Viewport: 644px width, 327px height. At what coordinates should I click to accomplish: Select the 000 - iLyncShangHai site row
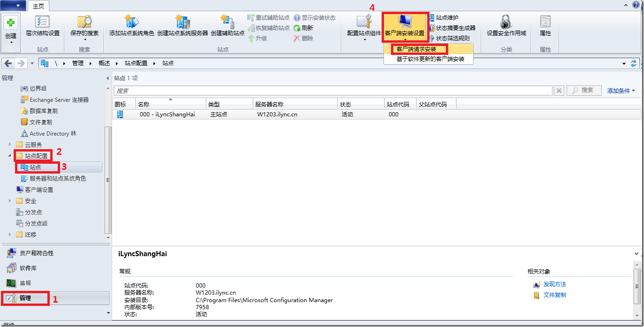(377, 114)
